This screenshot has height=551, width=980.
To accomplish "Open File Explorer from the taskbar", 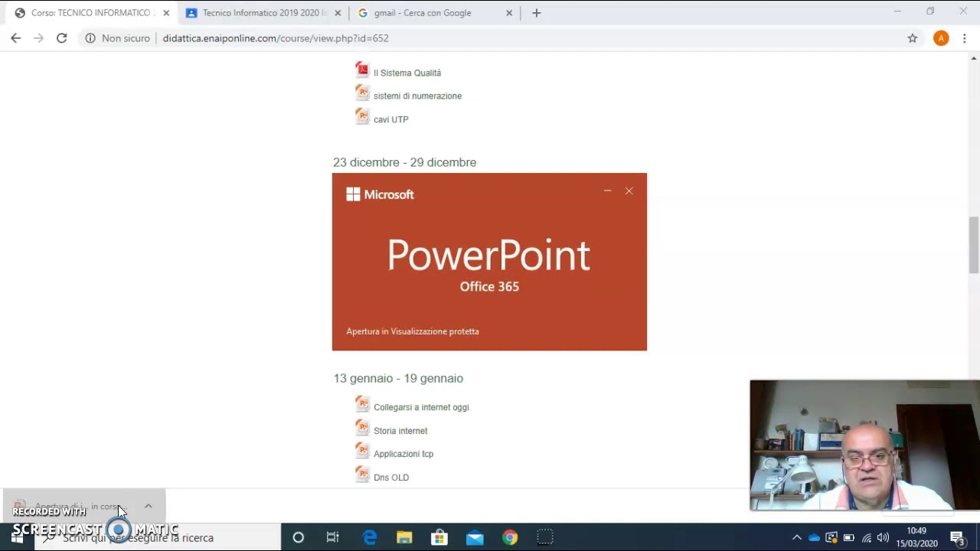I will pos(404,537).
